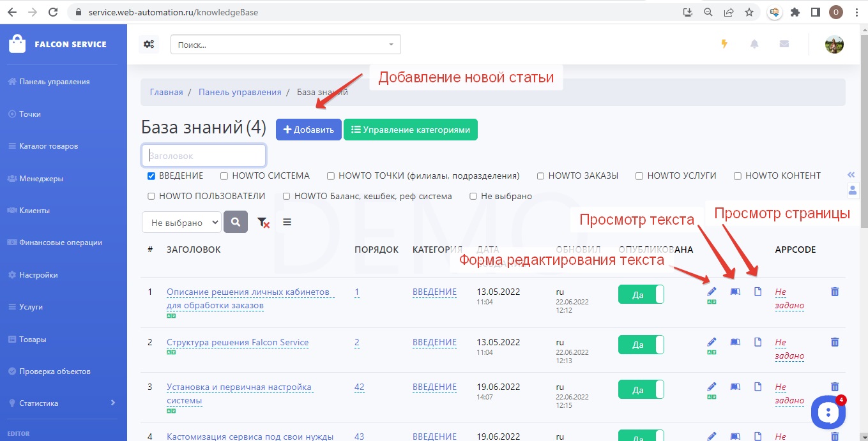The image size is (868, 441).
Task: Click the pencil edit icon in row 1
Action: [x=712, y=292]
